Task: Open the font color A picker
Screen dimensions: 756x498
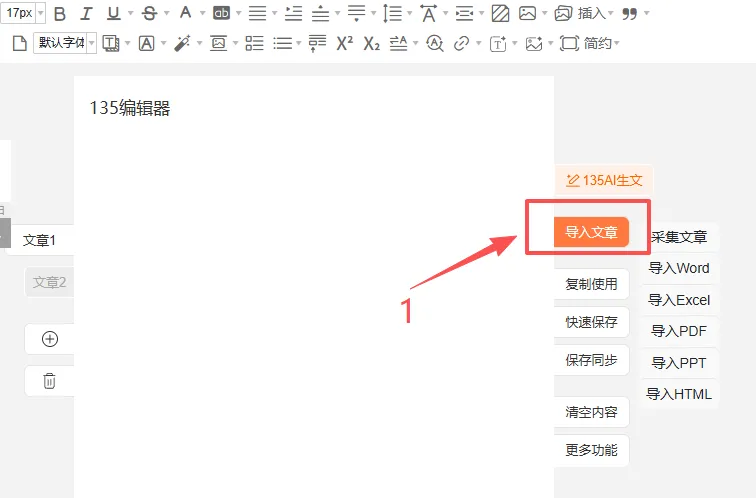Action: (x=186, y=13)
